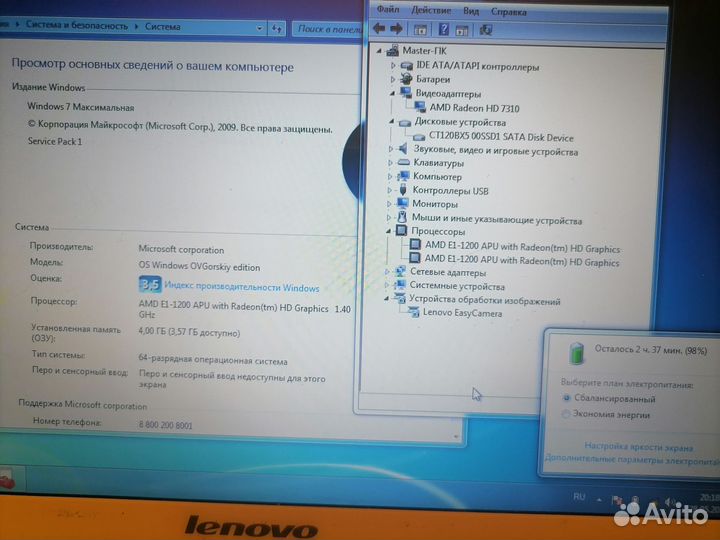Collapse the Master-ПК root node
Viewport: 720px width, 540px height.
click(379, 51)
